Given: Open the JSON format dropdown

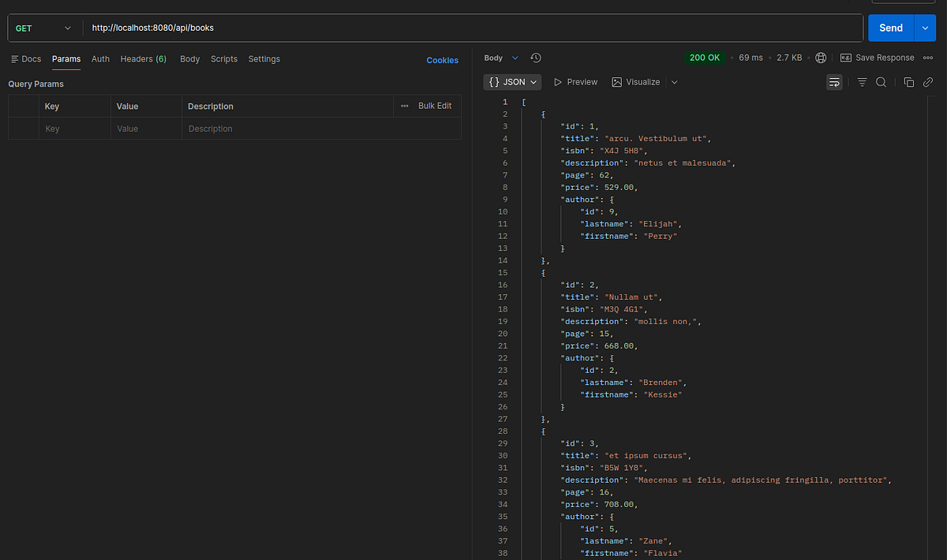Looking at the screenshot, I should coord(513,82).
